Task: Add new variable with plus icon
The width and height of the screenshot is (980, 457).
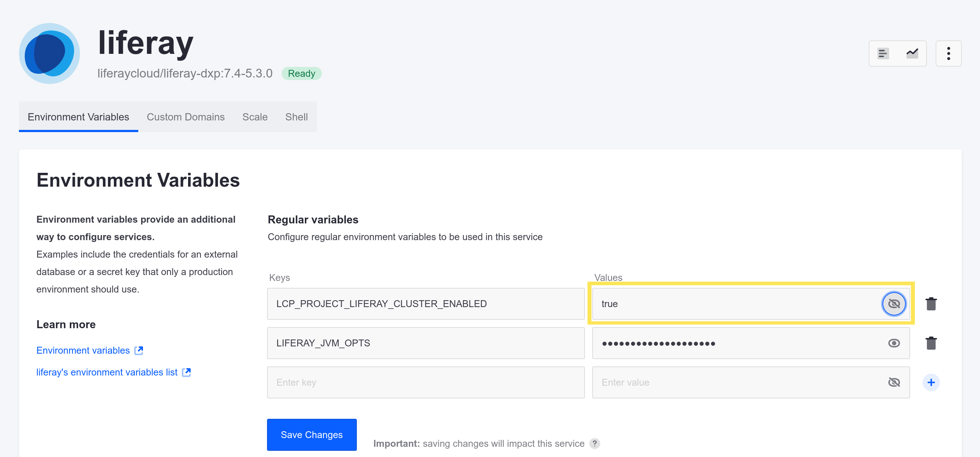Action: click(x=931, y=382)
